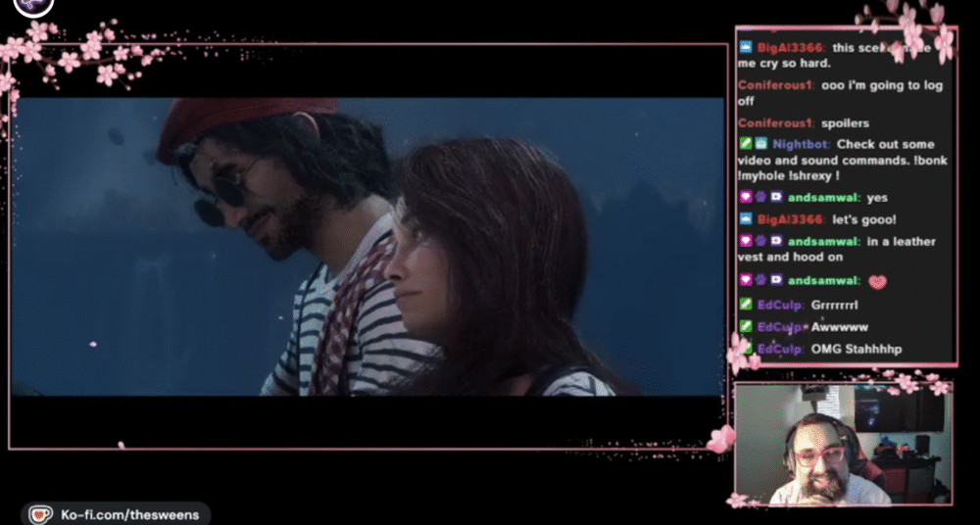Click the green badge next to "Grrrrrrrl" message
Viewport: 980px width, 525px height.
point(746,305)
